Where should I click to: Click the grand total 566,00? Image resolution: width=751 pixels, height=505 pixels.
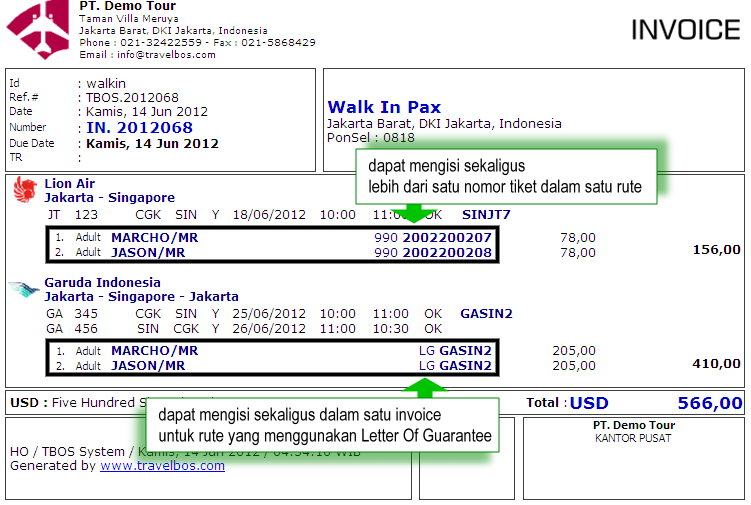click(x=710, y=403)
